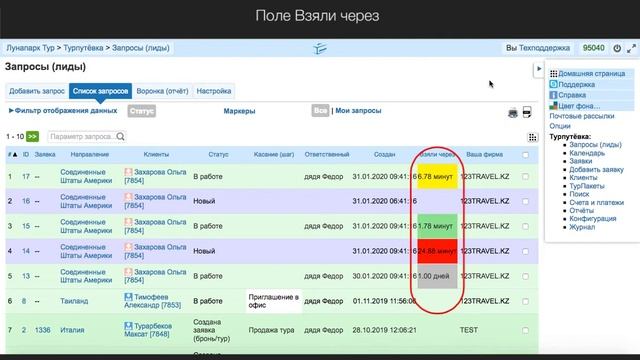
Task: Click the Поддержка Skype icon
Action: click(x=553, y=84)
